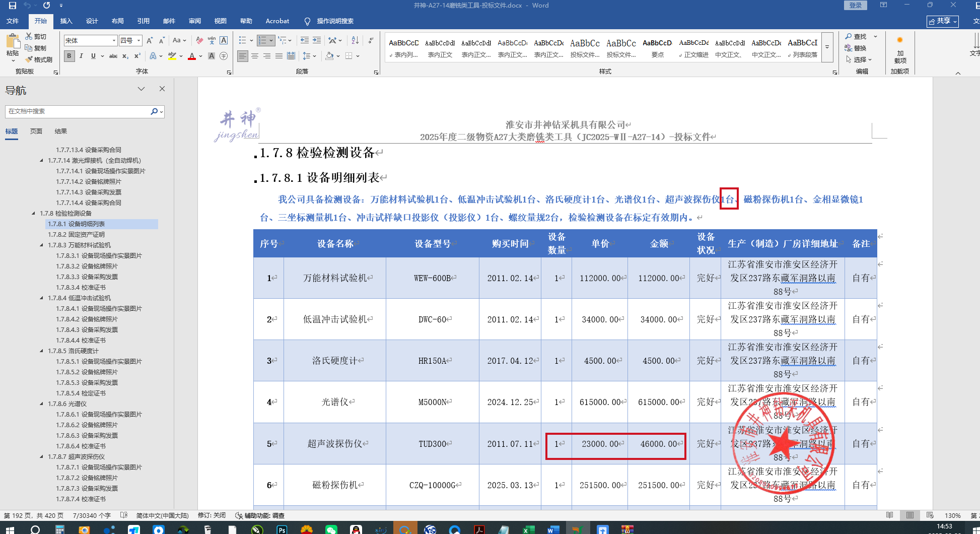Open the 插入 ribbon tab
The height and width of the screenshot is (534, 980).
point(66,21)
